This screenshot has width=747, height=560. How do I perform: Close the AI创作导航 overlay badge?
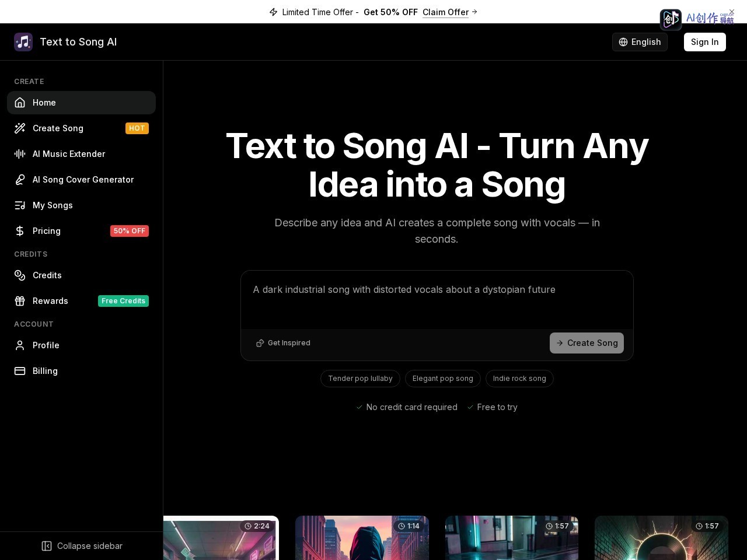732,12
